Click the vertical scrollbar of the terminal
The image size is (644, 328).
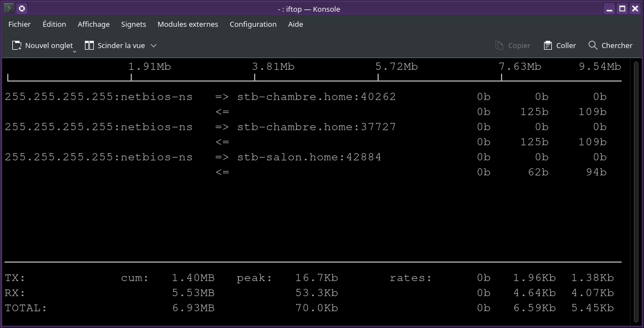pyautogui.click(x=636, y=190)
